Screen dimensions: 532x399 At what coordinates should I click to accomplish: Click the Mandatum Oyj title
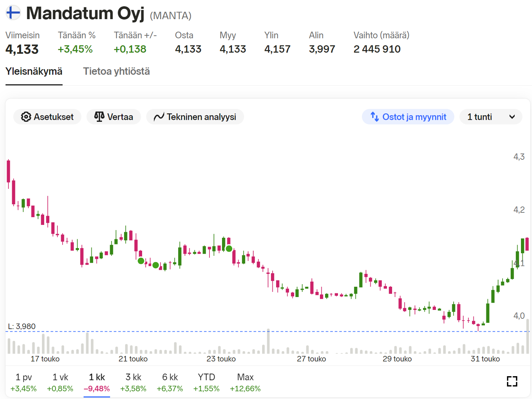pos(85,13)
